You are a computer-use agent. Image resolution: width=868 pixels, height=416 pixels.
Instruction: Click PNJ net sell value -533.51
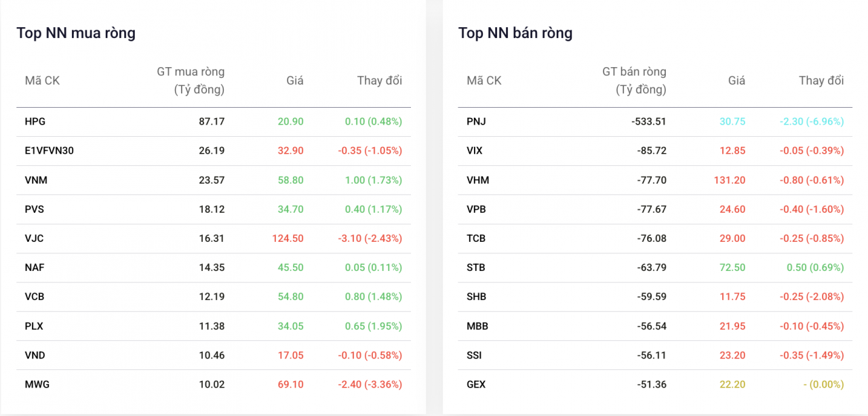pos(649,121)
